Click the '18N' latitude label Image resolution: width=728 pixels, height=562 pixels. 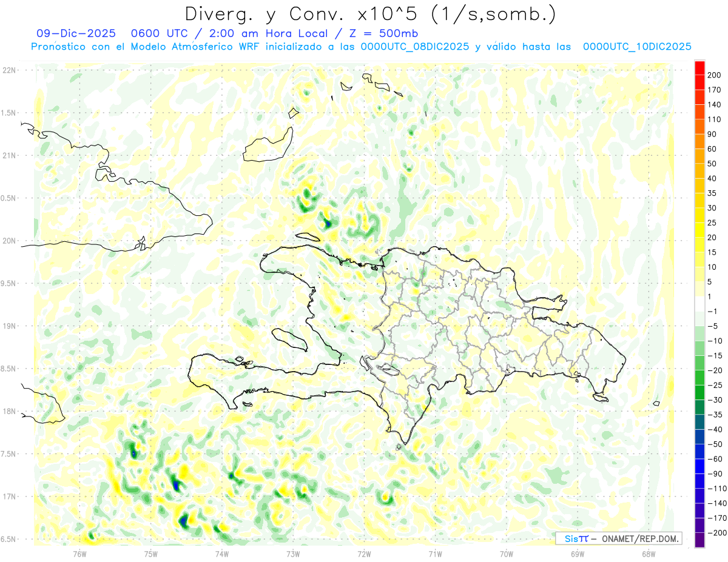[9, 411]
